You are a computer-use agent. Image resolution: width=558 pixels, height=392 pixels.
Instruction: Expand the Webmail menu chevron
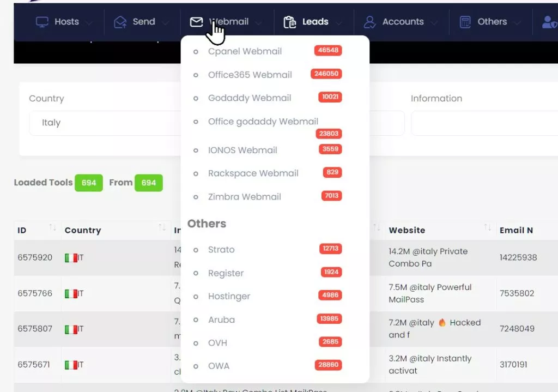pos(258,23)
